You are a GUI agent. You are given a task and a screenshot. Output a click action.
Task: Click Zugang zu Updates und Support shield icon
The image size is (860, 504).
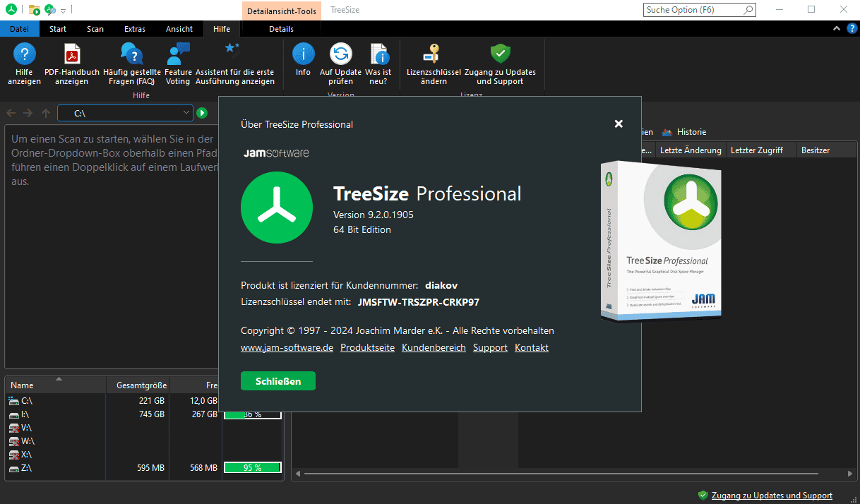(500, 54)
